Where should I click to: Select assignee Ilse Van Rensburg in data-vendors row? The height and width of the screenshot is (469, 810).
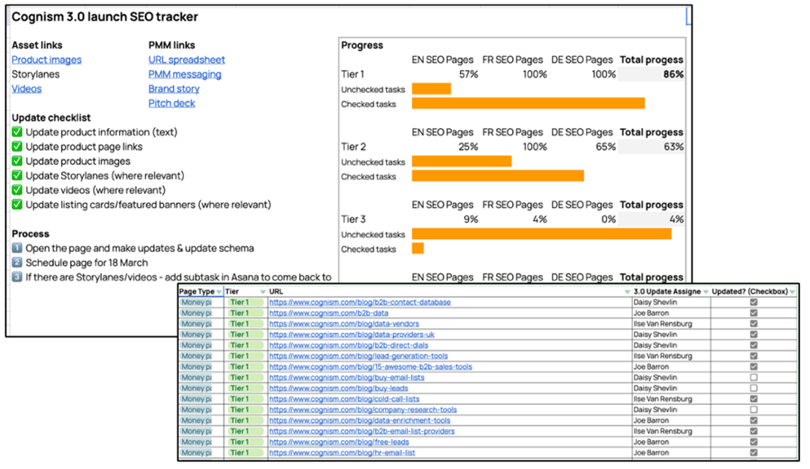pyautogui.click(x=663, y=324)
